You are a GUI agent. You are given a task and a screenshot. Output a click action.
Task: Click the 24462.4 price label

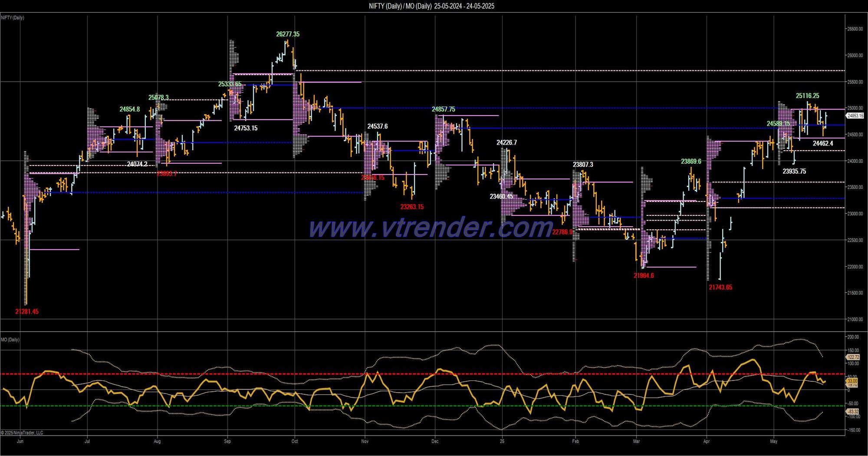click(x=823, y=143)
